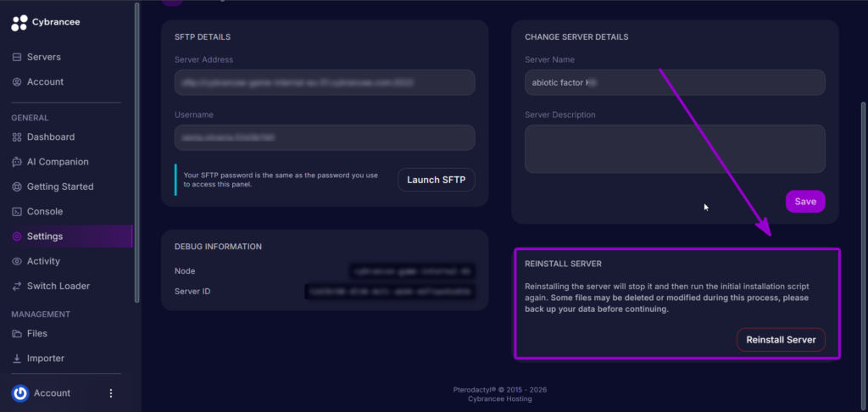
Task: Click the Settings gear icon
Action: pos(17,237)
